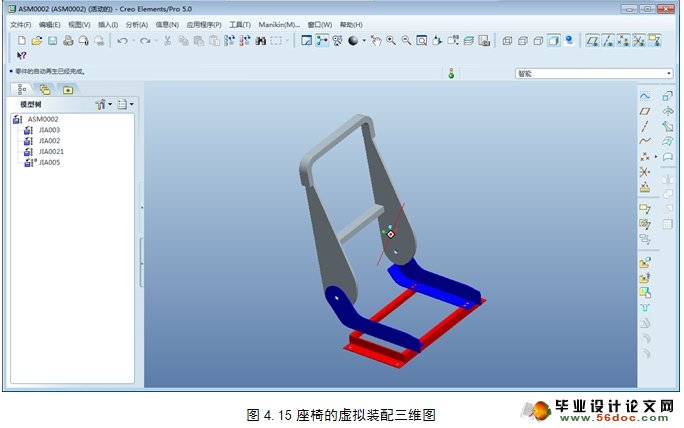
Task: Click the Extrude tool icon
Action: 667,96
